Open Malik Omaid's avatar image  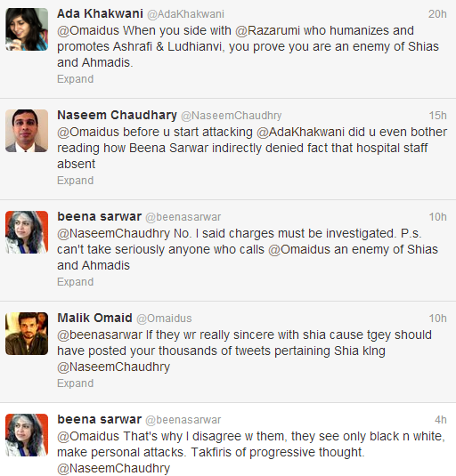click(27, 334)
